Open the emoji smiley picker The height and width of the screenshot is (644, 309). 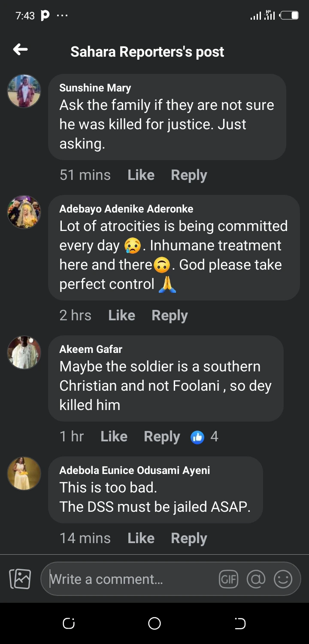pyautogui.click(x=283, y=579)
